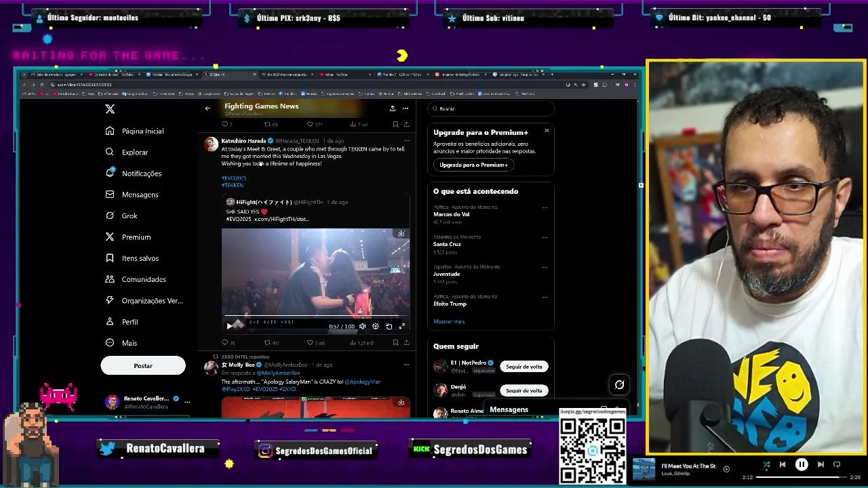
Task: Expand the HiFight video to fullscreen
Action: coord(401,326)
